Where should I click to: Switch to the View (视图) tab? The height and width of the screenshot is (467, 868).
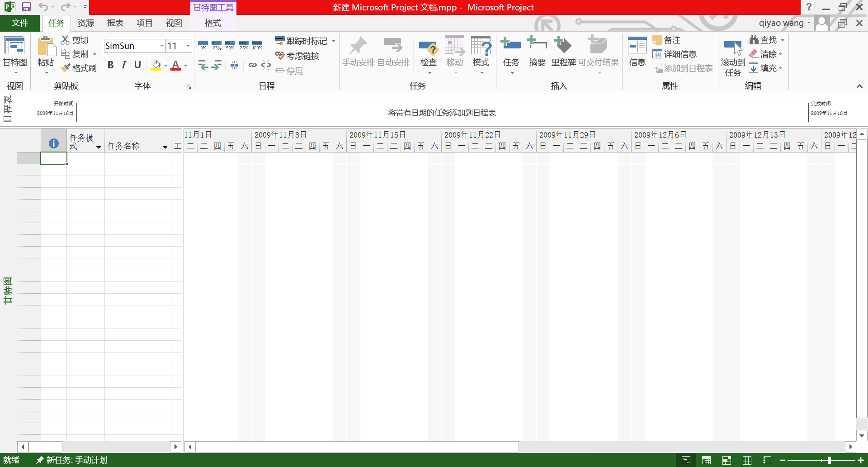pyautogui.click(x=174, y=23)
